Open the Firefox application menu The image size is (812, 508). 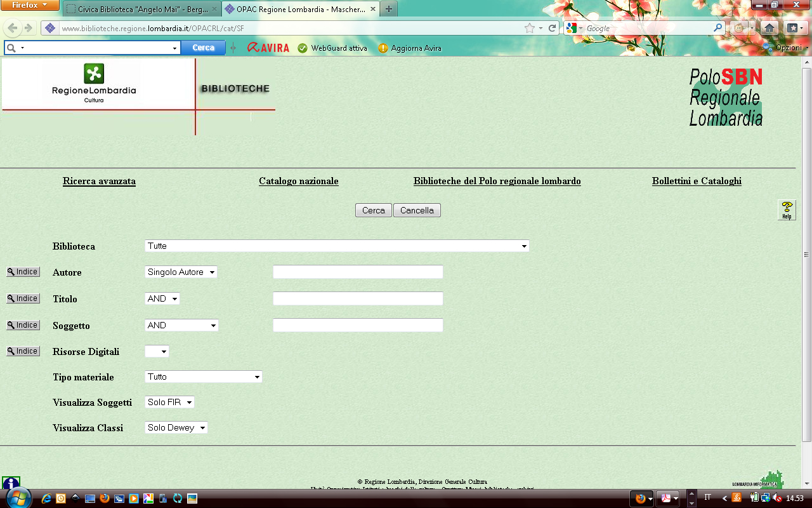[30, 6]
